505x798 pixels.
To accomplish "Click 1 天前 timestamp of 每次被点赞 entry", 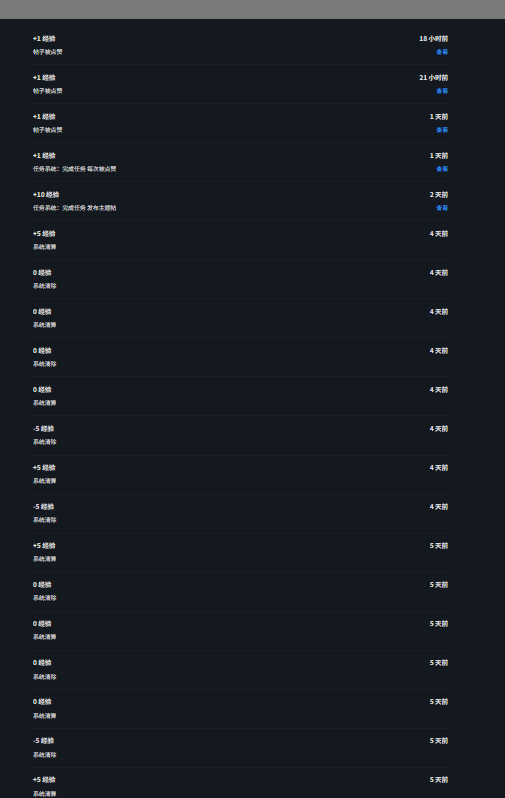I will (x=439, y=156).
